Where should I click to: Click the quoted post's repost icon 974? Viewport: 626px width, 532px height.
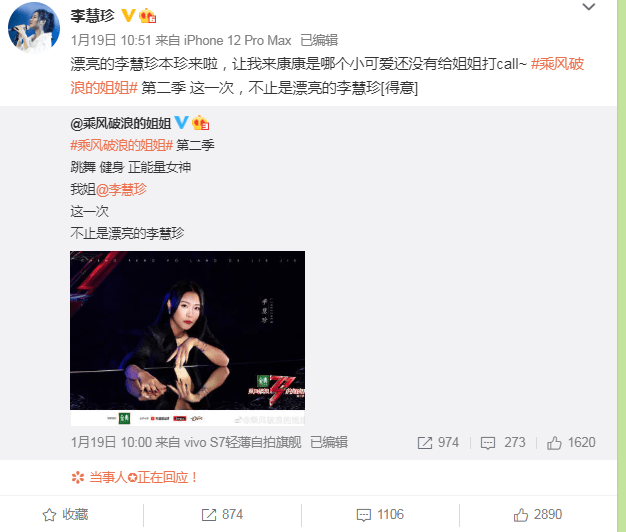click(x=438, y=443)
